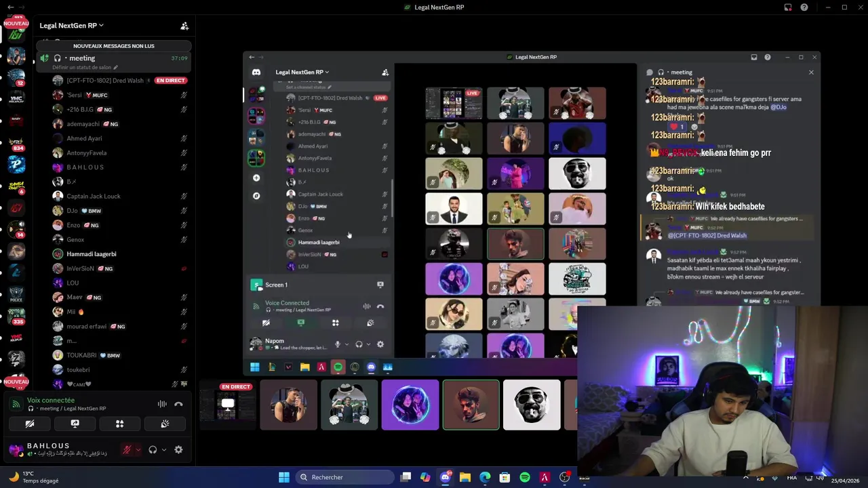Open user settings gear next to BAHLOUS

[x=178, y=449]
